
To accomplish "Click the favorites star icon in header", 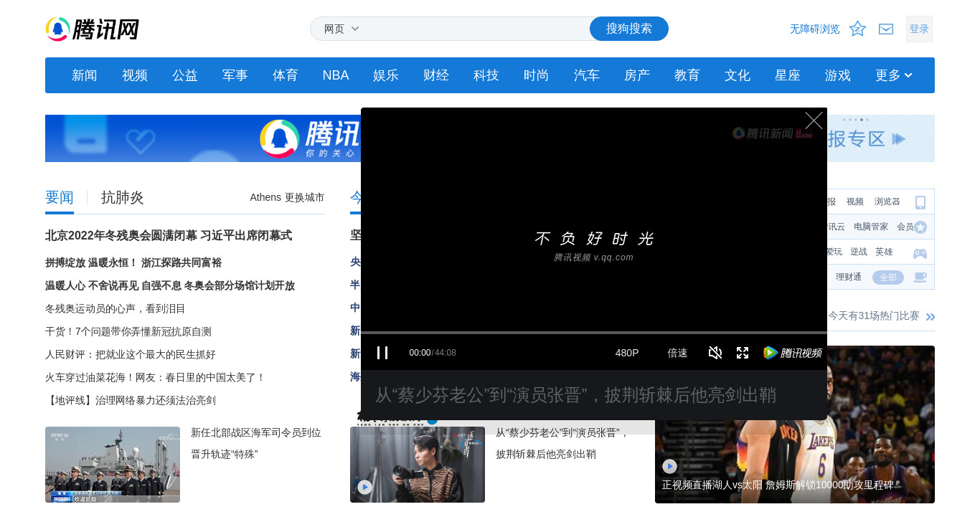I will tap(857, 29).
